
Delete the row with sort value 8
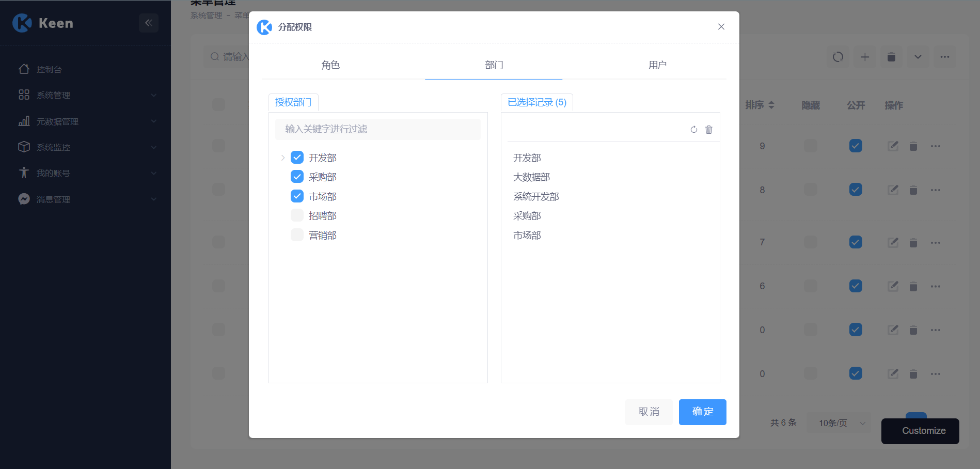tap(913, 190)
